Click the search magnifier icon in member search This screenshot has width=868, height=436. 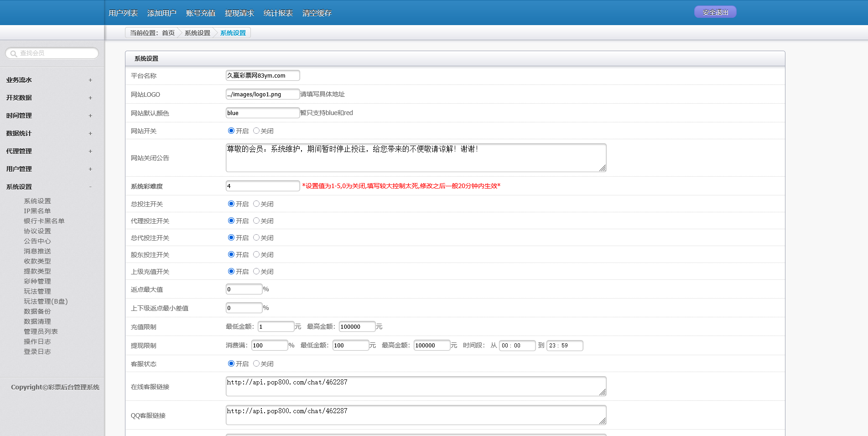click(14, 53)
